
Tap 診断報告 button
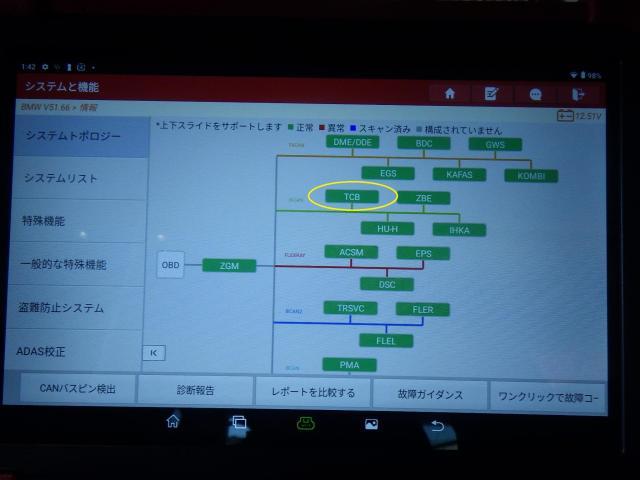(195, 390)
